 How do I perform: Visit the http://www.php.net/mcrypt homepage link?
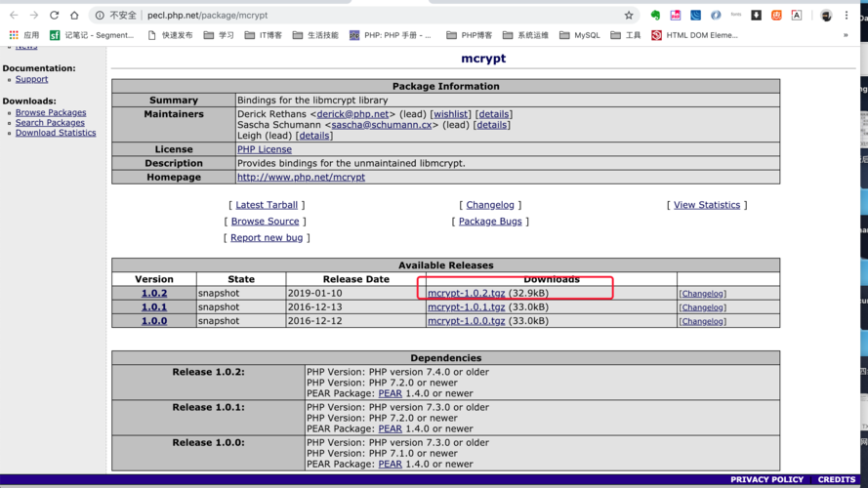coord(301,177)
